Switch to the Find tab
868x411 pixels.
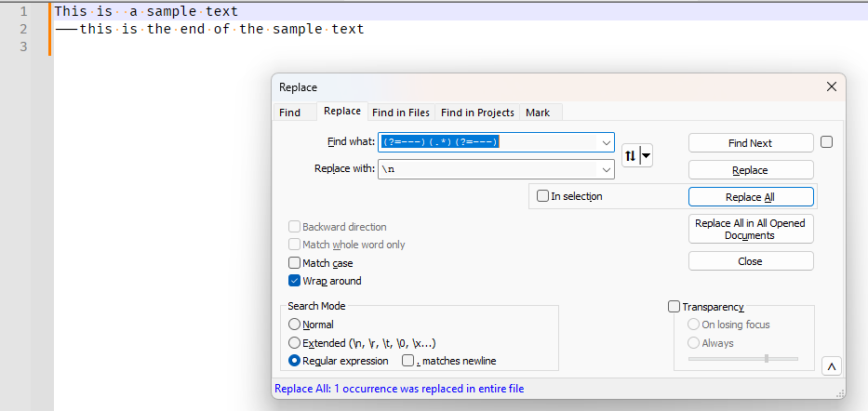(289, 113)
